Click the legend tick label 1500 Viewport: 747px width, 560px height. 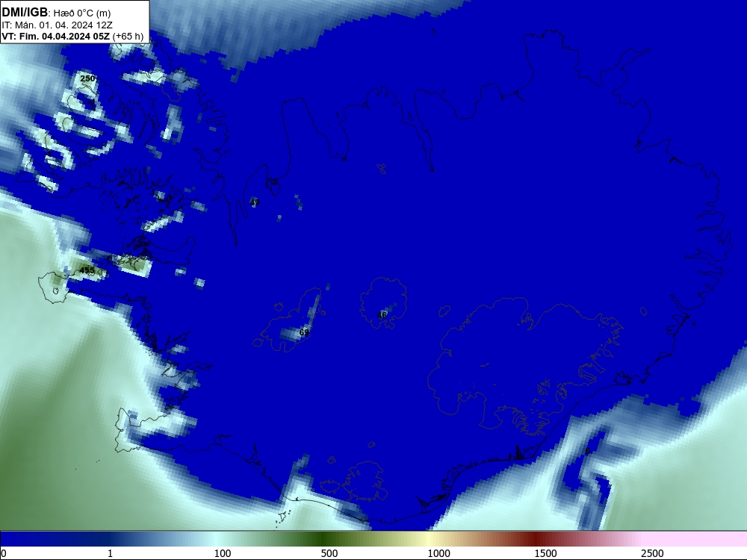[x=545, y=553]
